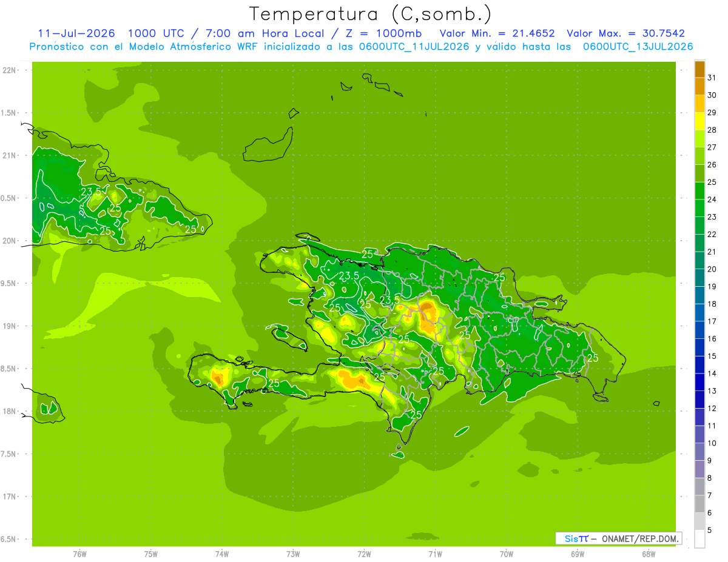The width and height of the screenshot is (728, 562).
Task: Click the 17N latitude axis label
Action: coord(10,497)
